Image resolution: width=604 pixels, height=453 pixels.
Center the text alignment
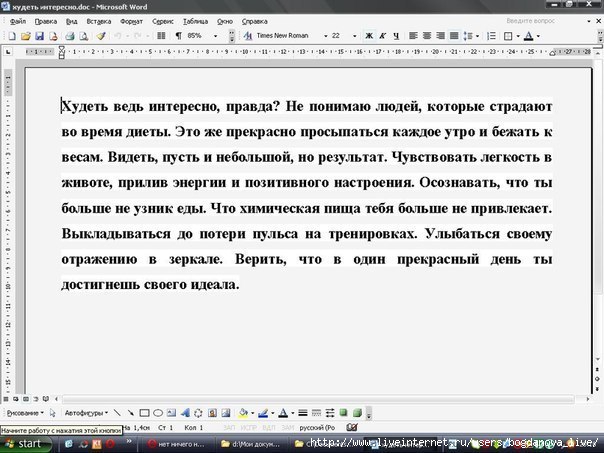coord(427,36)
